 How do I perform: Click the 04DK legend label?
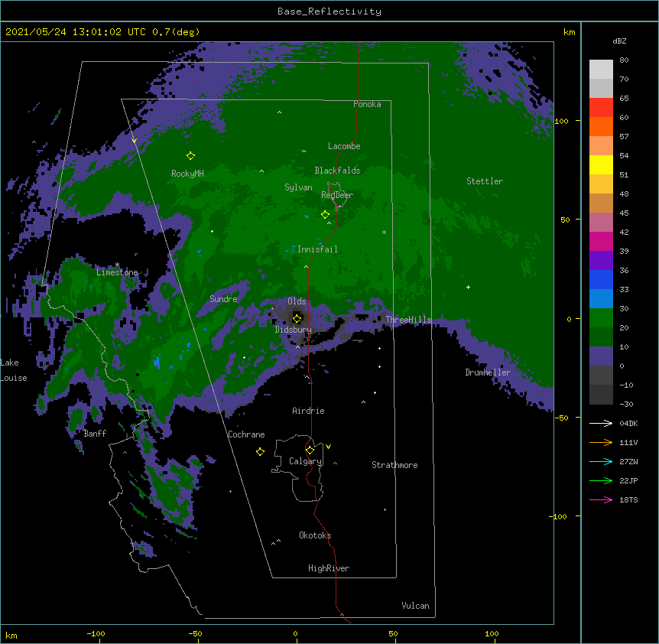628,423
